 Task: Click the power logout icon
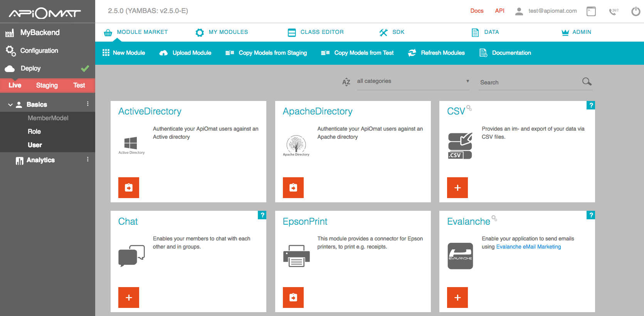pos(636,11)
